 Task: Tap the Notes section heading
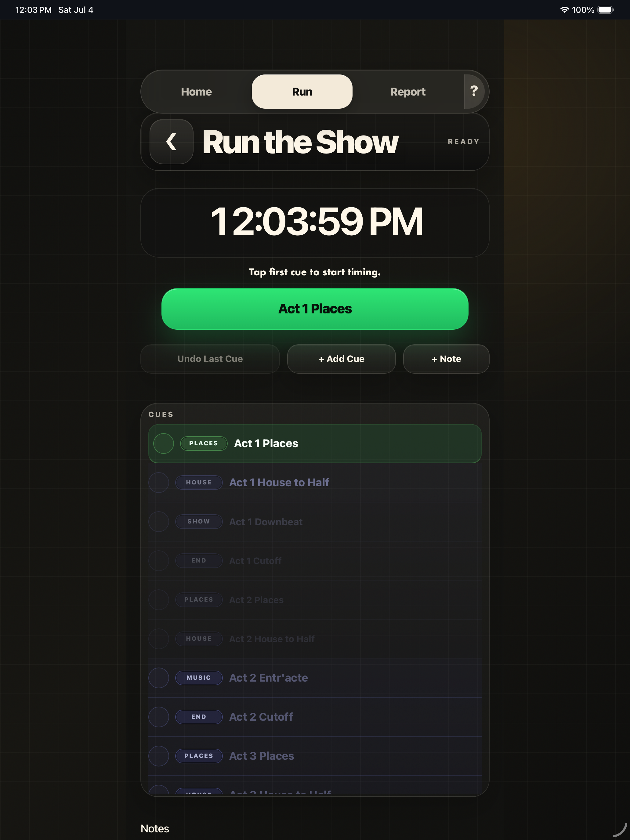click(x=154, y=829)
